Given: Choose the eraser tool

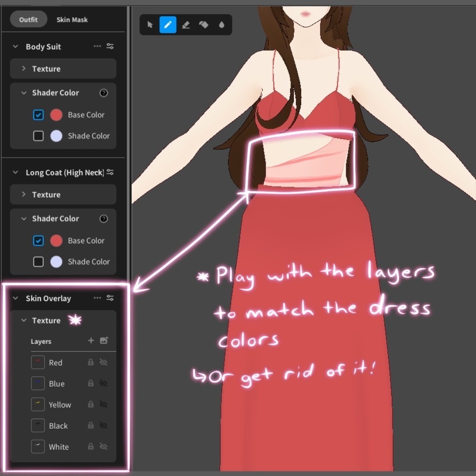Looking at the screenshot, I should [186, 25].
